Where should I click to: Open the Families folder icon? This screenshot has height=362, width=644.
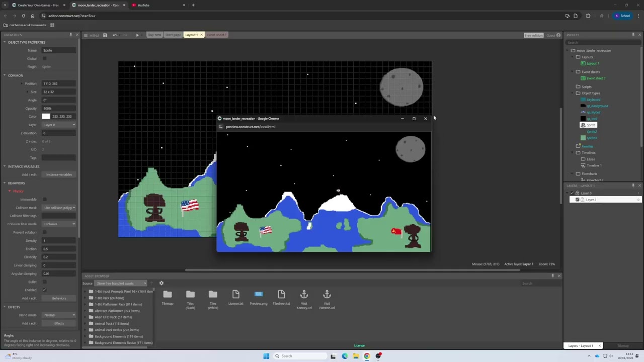coord(579,146)
